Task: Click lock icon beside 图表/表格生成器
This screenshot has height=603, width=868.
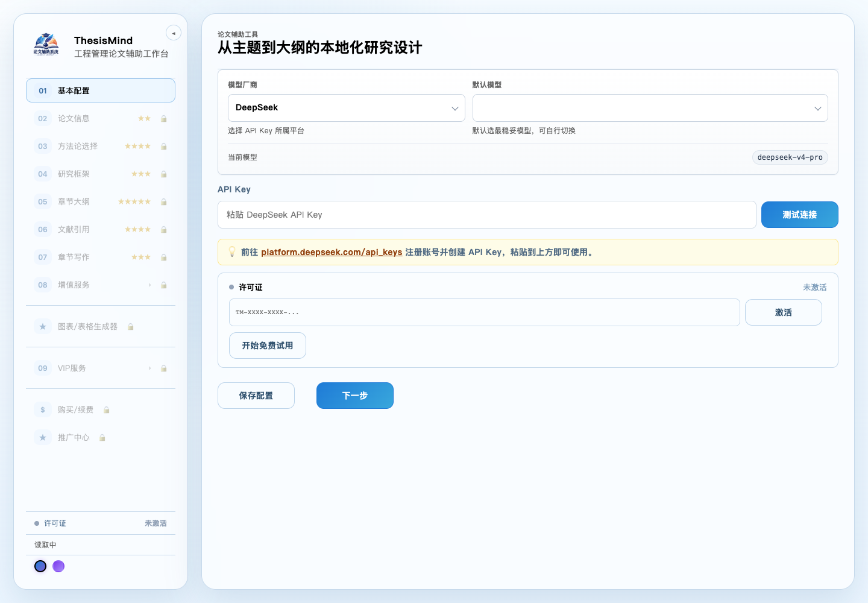Action: pos(131,327)
